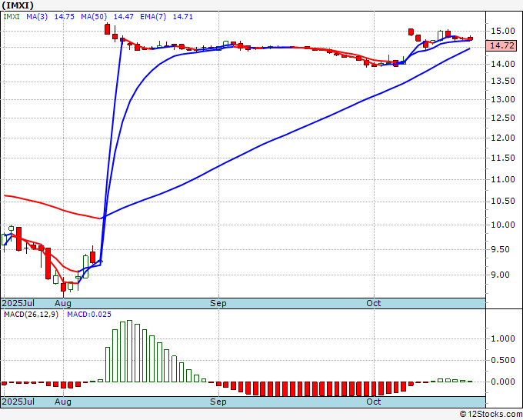This screenshot has width=523, height=420.
Task: Select the IMXI legend label
Action: (x=12, y=17)
